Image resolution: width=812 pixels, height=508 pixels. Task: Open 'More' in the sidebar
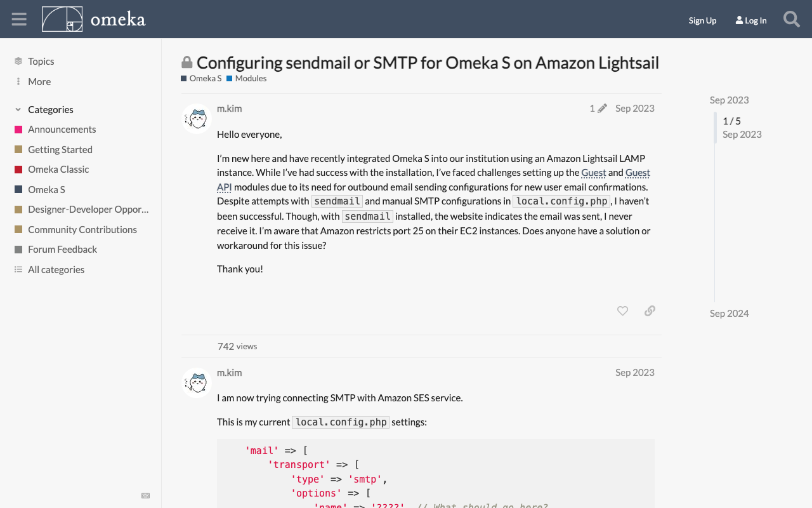[39, 81]
